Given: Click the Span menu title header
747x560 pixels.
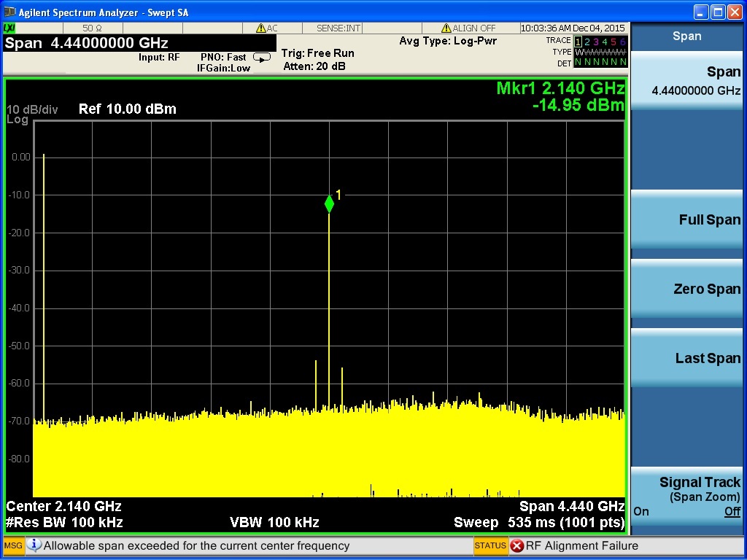Looking at the screenshot, I should (x=686, y=36).
